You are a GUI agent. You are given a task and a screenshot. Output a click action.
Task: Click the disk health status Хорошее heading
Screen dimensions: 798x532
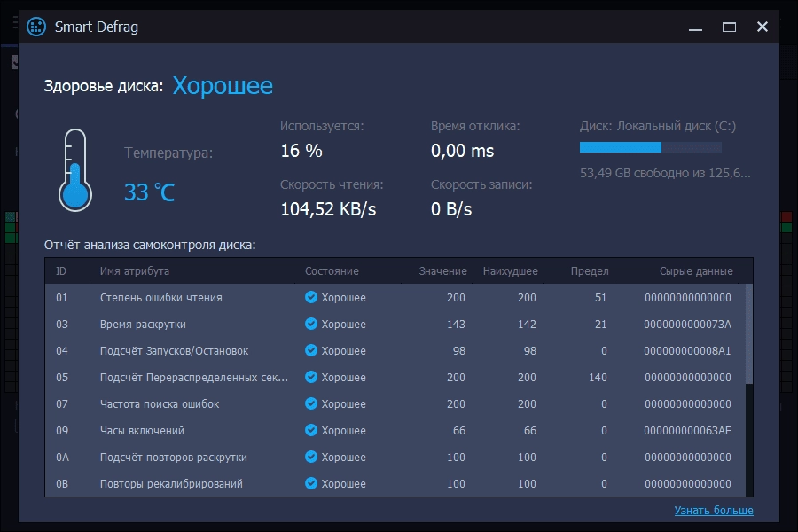point(223,85)
